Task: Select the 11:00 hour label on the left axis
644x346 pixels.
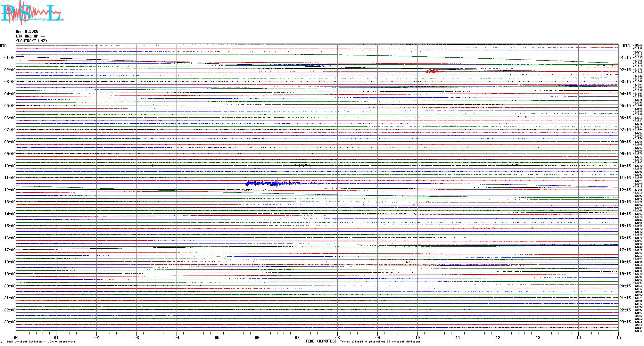Action: click(10, 178)
